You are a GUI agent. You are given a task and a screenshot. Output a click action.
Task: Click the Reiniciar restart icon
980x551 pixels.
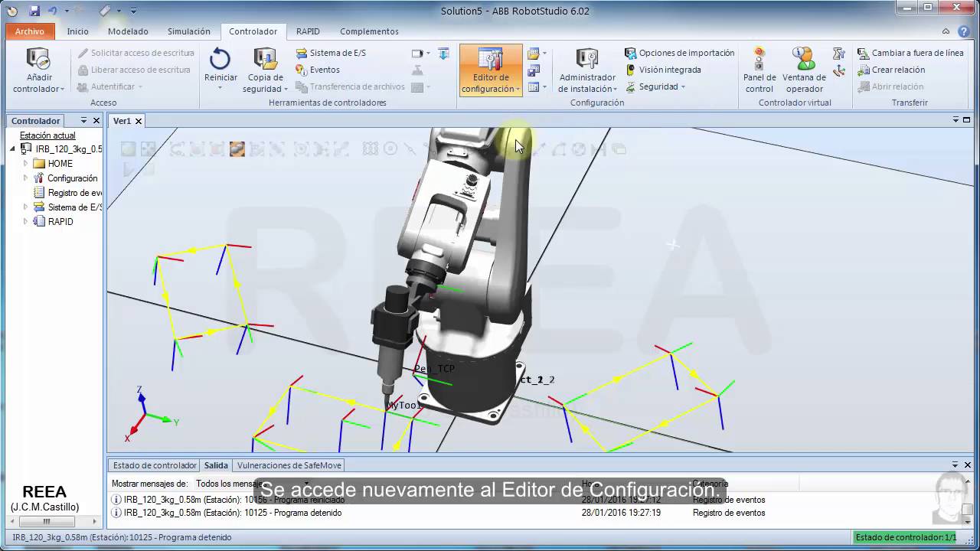click(x=220, y=59)
